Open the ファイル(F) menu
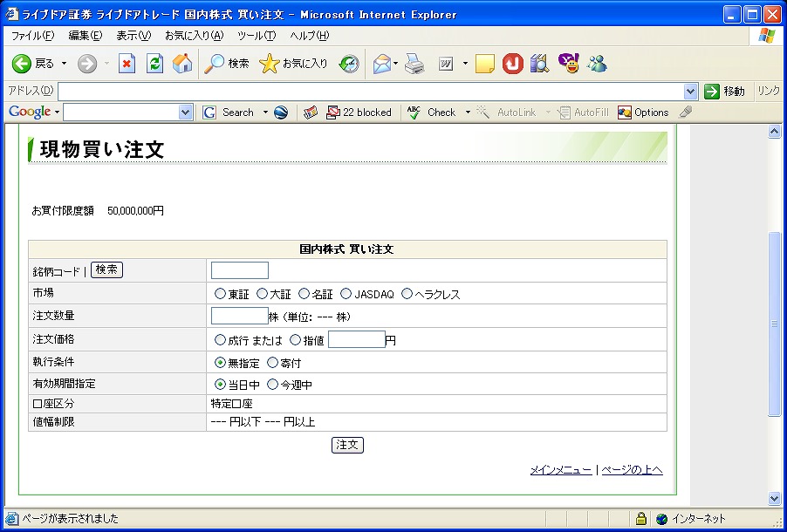Image resolution: width=787 pixels, height=532 pixels. click(x=32, y=36)
